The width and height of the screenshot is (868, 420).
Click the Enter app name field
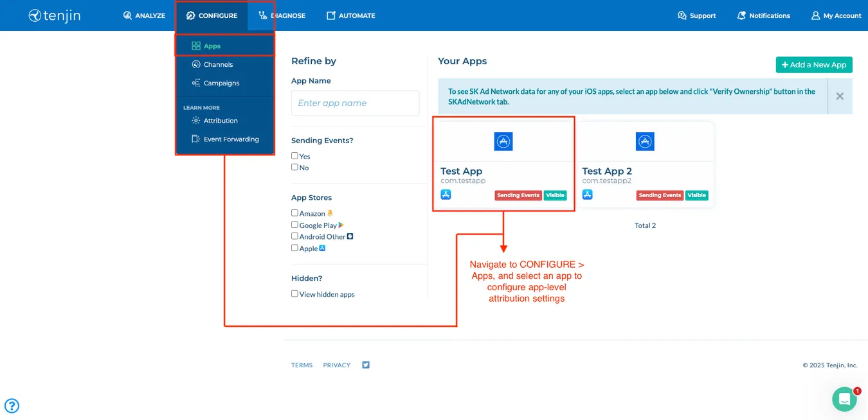(x=355, y=101)
